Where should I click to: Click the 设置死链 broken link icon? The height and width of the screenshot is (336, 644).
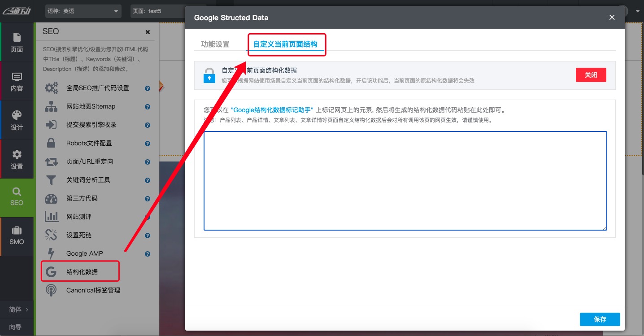tap(51, 235)
